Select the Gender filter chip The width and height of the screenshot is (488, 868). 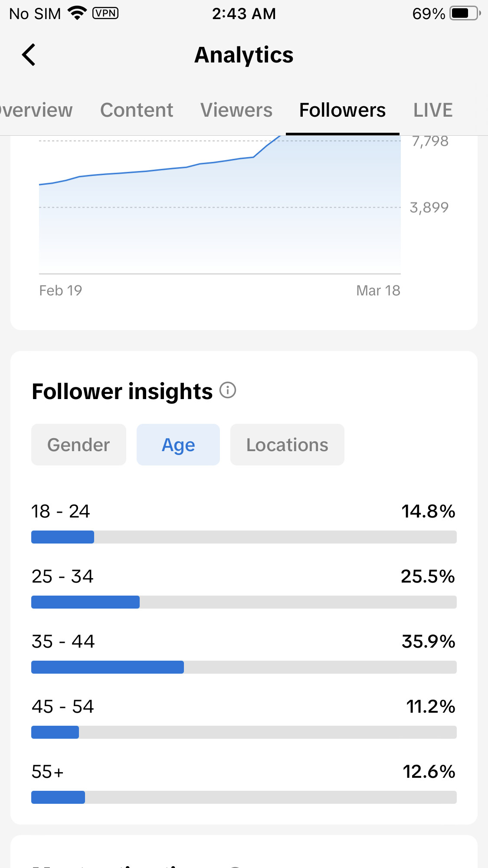79,445
